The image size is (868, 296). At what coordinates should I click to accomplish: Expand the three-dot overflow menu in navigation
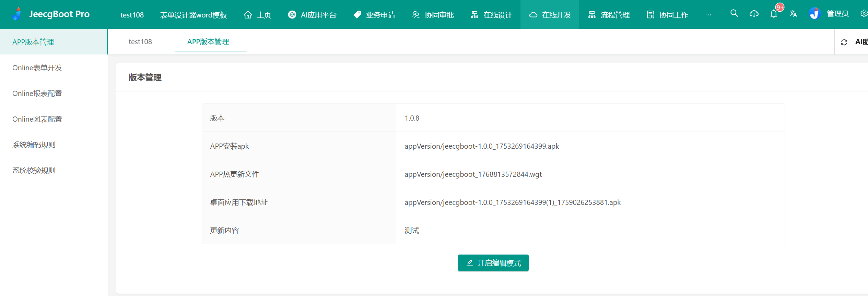click(x=708, y=15)
